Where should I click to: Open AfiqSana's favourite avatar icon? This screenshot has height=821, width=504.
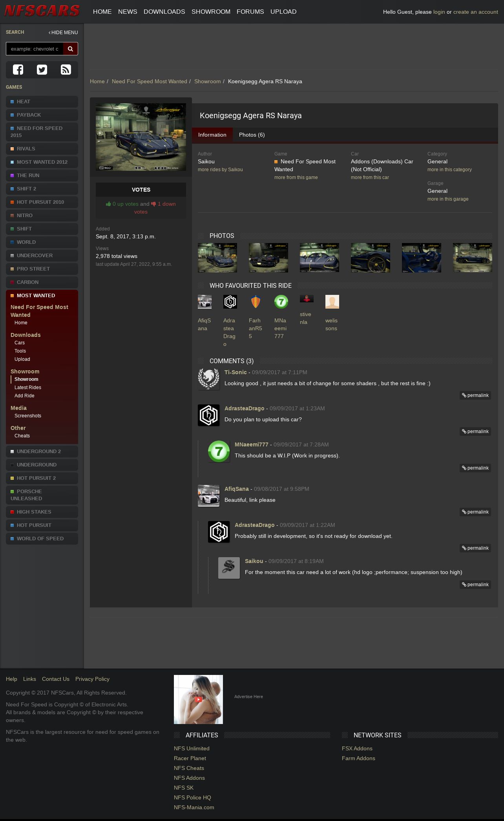[205, 302]
